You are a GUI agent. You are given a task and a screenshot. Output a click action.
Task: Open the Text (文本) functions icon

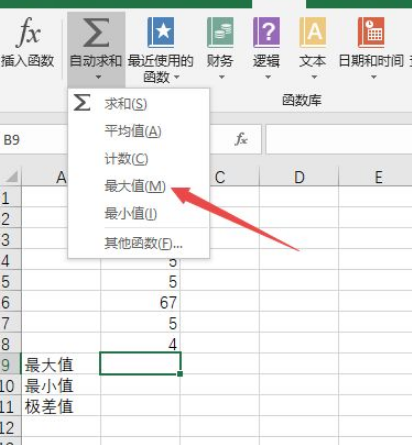313,32
